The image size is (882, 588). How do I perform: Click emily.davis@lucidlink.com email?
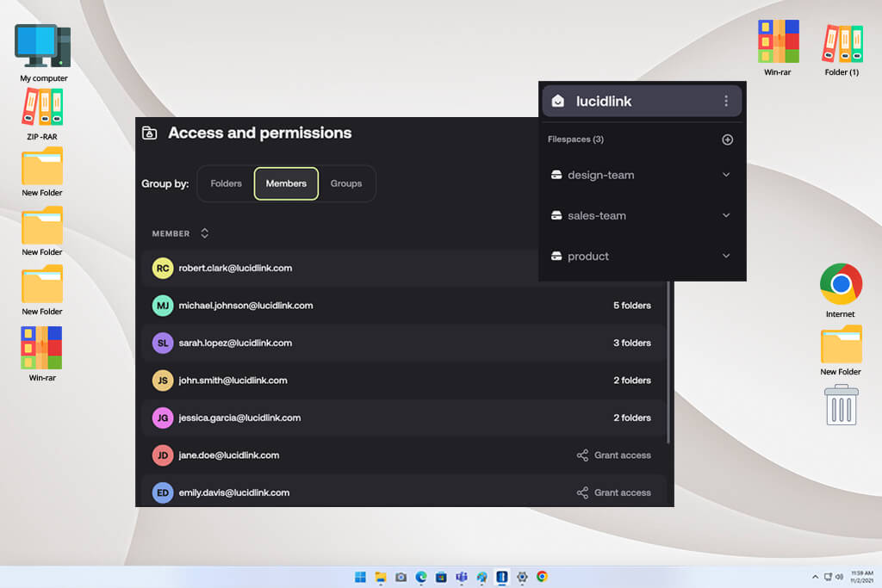tap(234, 492)
